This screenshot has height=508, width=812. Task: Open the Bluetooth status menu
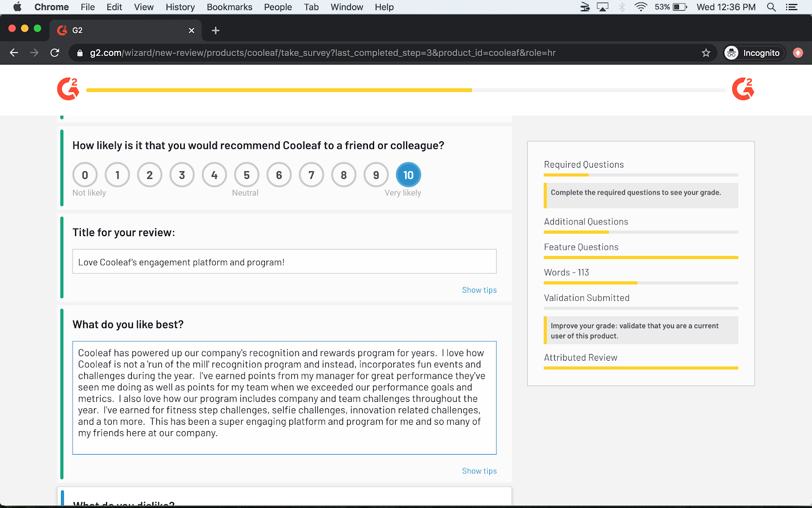tap(622, 7)
